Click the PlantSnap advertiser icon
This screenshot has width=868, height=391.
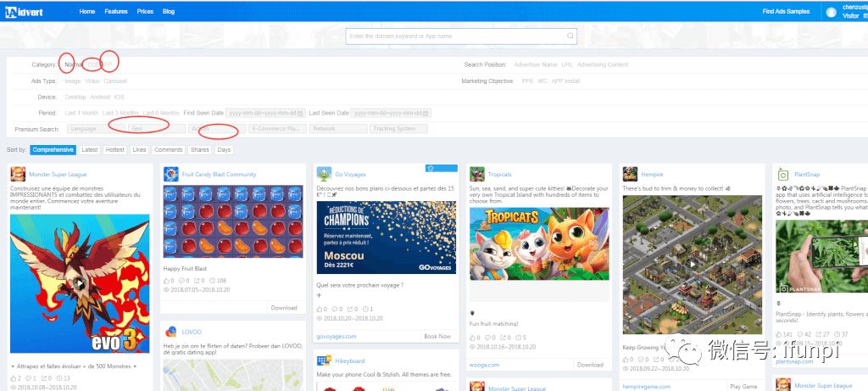click(782, 175)
